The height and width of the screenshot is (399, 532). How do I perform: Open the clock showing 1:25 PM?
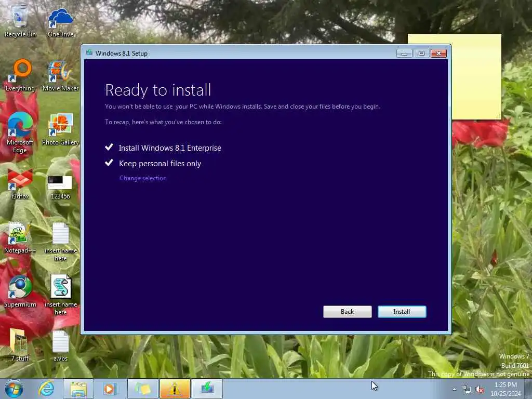click(x=506, y=389)
